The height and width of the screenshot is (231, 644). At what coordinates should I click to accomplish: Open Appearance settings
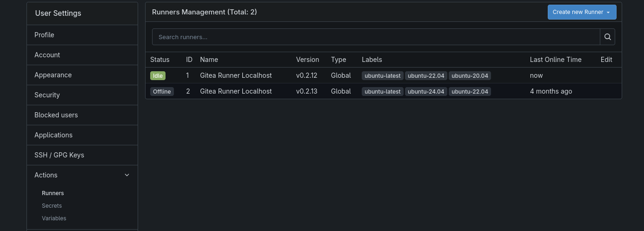(82, 75)
